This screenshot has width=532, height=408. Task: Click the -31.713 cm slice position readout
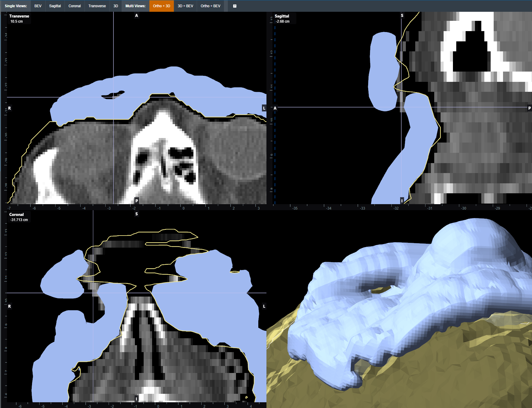(x=19, y=220)
